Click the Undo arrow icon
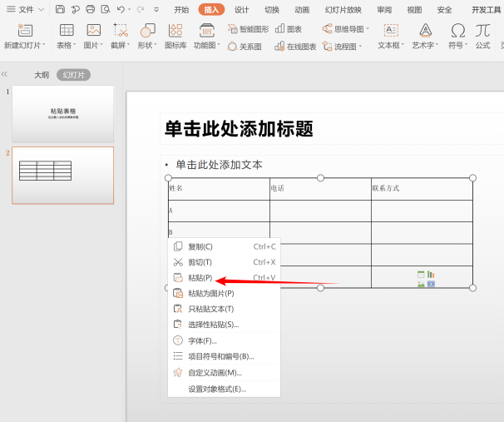This screenshot has width=504, height=422. coord(121,10)
